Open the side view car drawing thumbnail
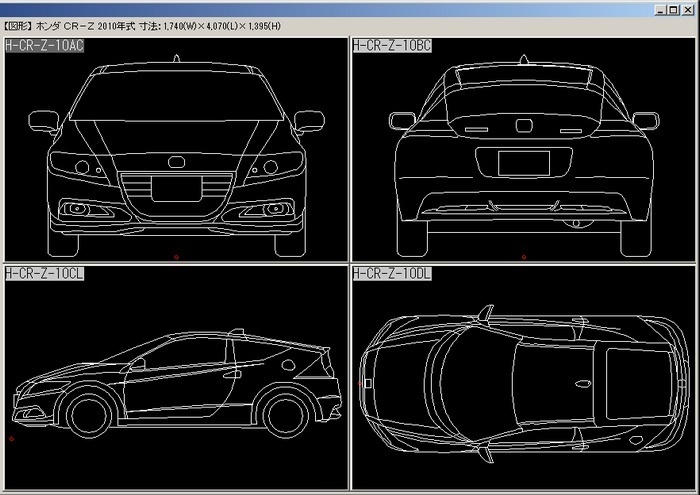This screenshot has height=495, width=700. point(176,378)
